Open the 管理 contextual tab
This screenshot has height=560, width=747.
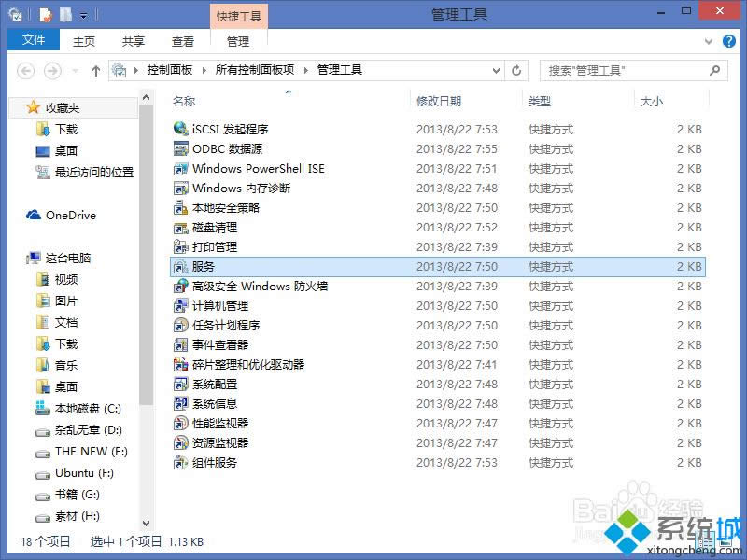point(238,40)
